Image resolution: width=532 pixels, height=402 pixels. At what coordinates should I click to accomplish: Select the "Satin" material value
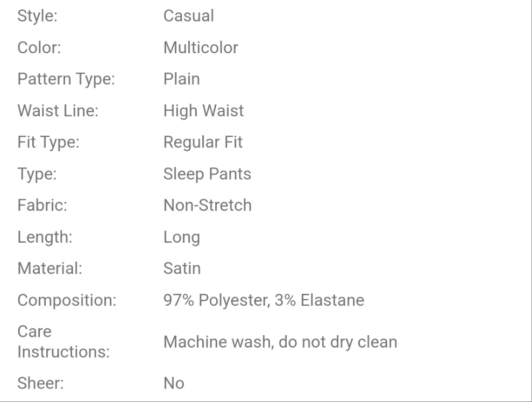point(182,268)
